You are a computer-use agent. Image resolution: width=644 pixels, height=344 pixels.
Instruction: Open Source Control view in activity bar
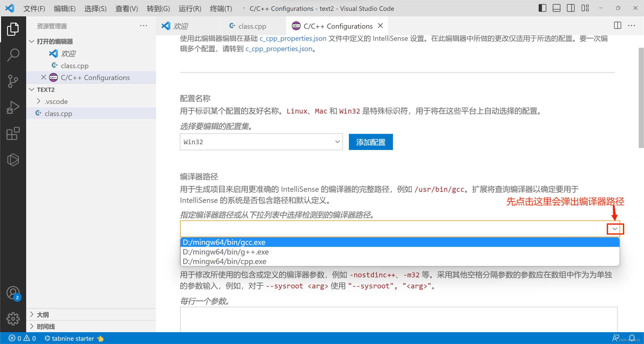point(13,81)
